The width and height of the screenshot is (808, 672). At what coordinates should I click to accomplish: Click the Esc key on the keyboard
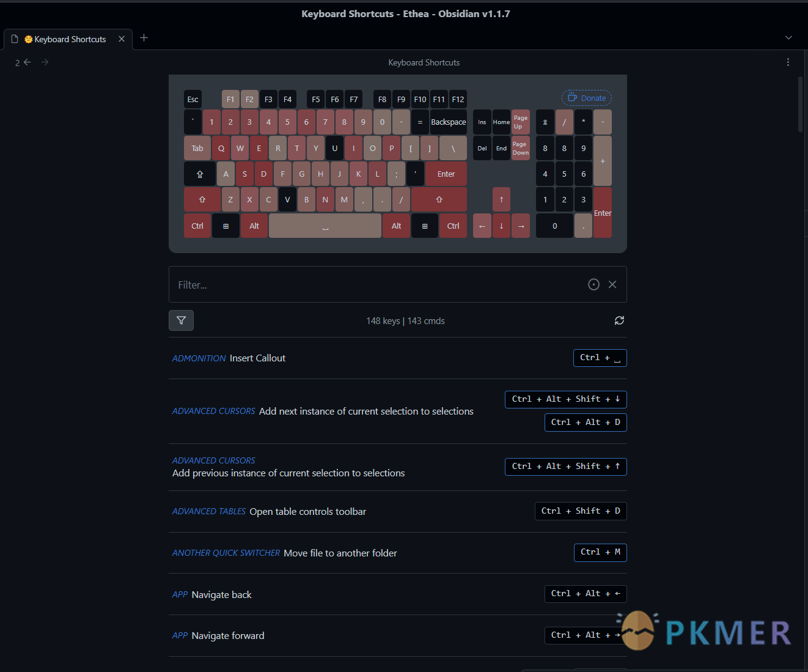click(193, 99)
